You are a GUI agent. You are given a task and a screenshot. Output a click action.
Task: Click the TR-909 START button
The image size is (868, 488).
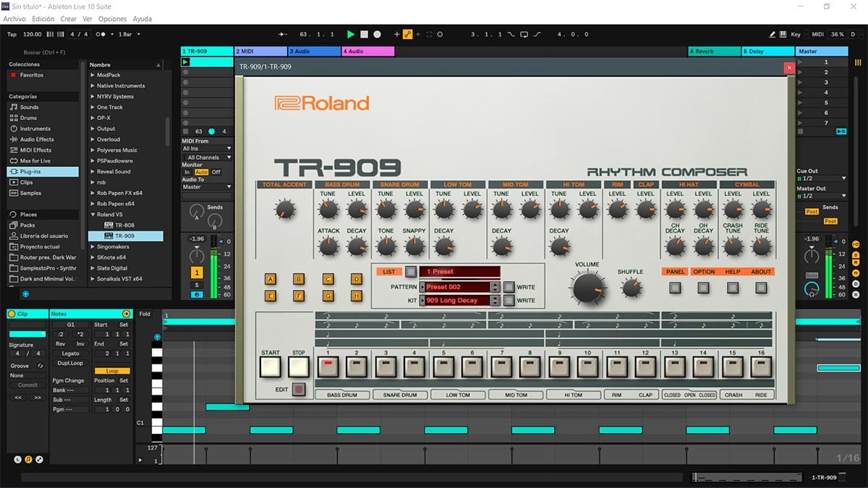271,367
